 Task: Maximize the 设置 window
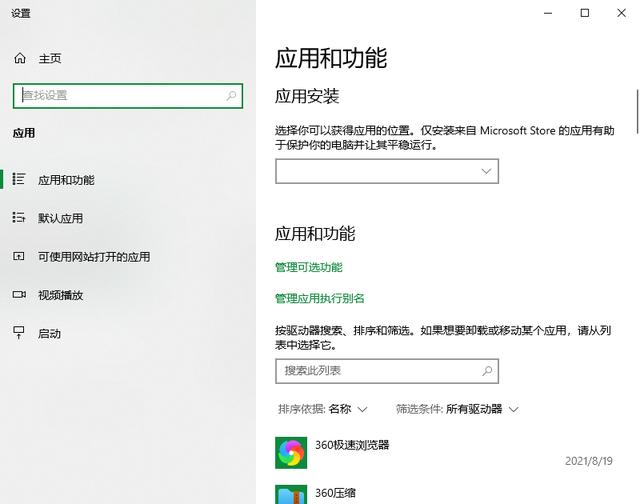pos(584,13)
